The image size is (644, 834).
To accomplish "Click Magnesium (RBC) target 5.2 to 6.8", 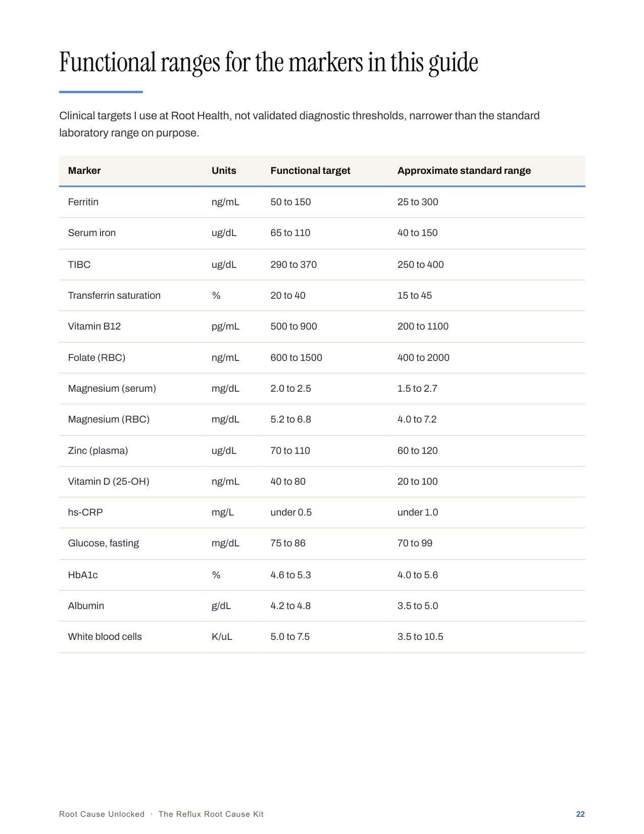I will click(x=290, y=420).
